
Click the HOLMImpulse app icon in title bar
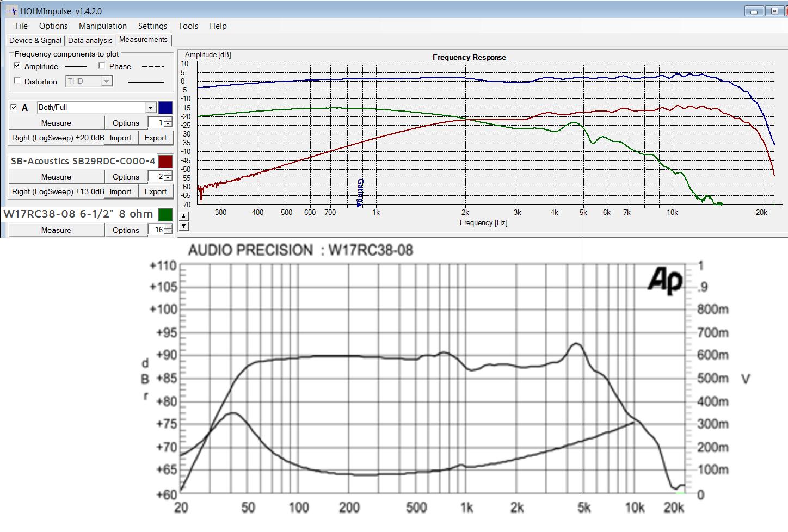click(11, 10)
